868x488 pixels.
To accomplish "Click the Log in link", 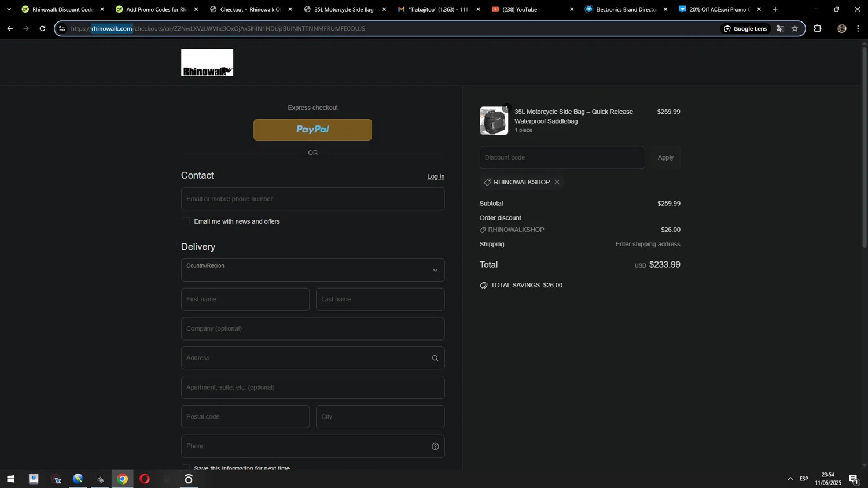I will pyautogui.click(x=436, y=176).
